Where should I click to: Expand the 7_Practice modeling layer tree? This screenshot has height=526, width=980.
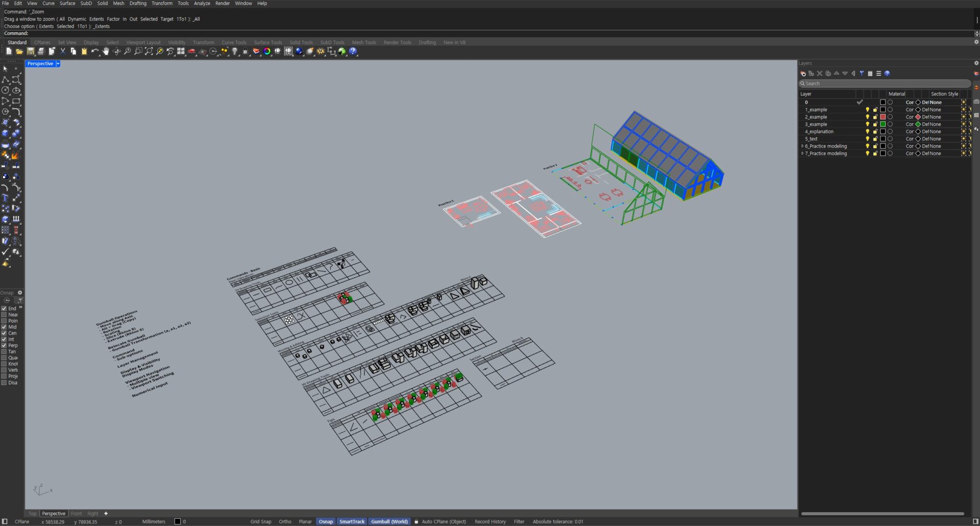pos(802,153)
